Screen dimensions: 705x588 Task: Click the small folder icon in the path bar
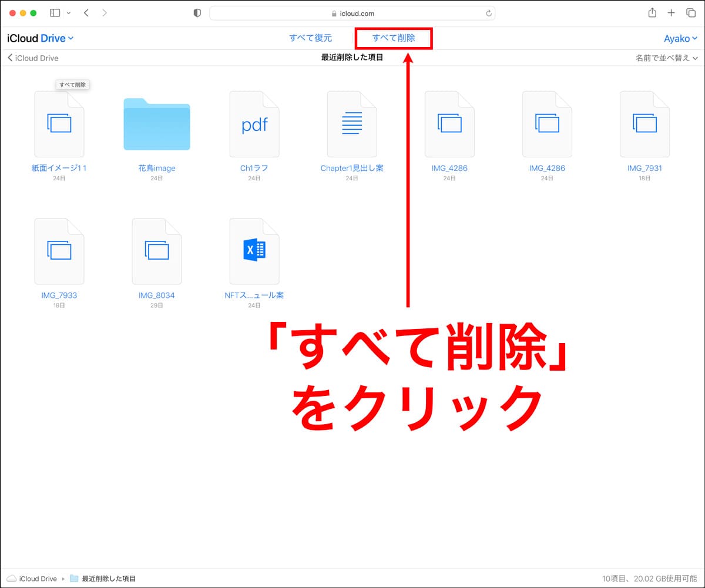[74, 579]
